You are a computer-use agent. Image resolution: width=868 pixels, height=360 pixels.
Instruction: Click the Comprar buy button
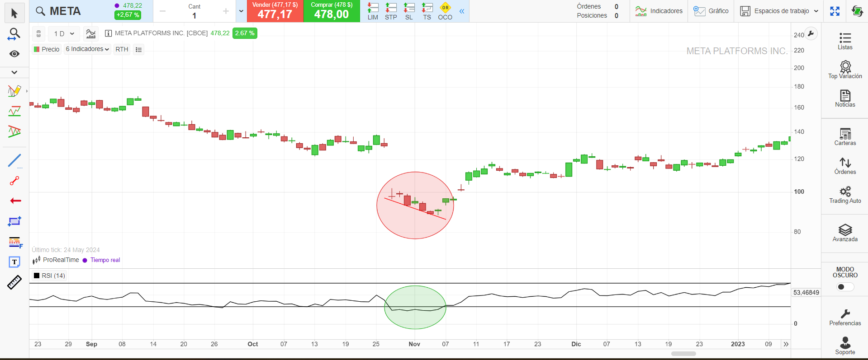[x=332, y=11]
